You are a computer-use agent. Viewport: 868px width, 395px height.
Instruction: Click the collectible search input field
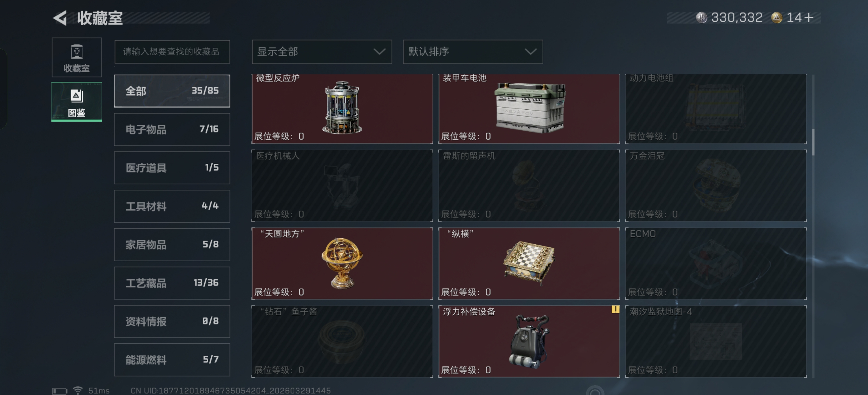click(x=172, y=52)
